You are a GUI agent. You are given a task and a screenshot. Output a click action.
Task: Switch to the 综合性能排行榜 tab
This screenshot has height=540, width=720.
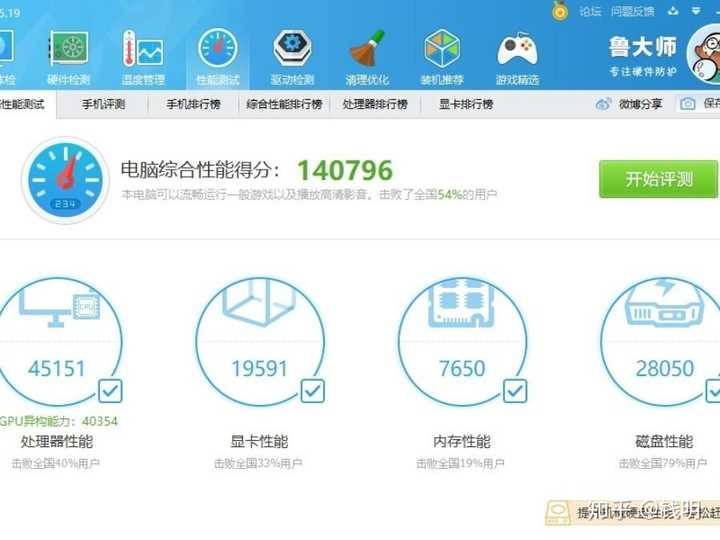284,104
